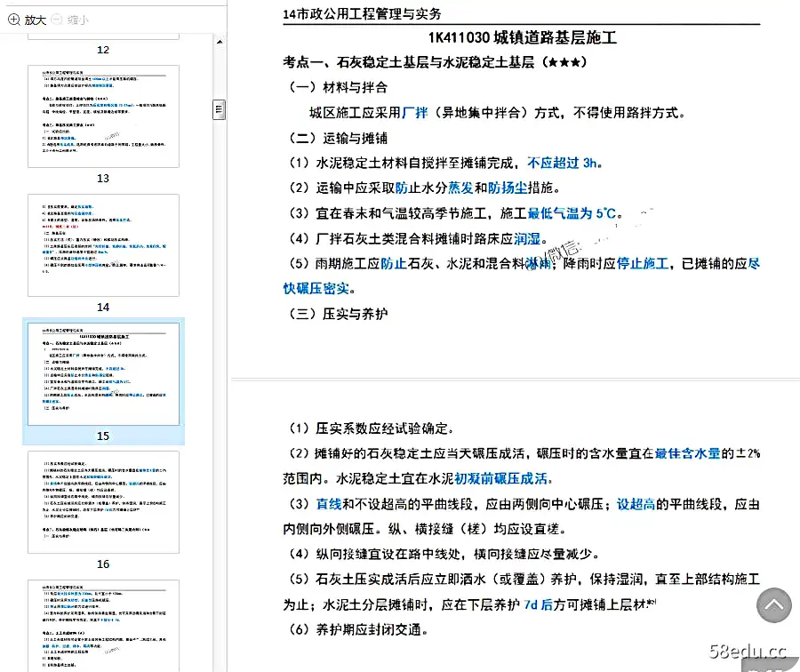Open page 13 thumbnail
The width and height of the screenshot is (800, 672).
tap(104, 116)
